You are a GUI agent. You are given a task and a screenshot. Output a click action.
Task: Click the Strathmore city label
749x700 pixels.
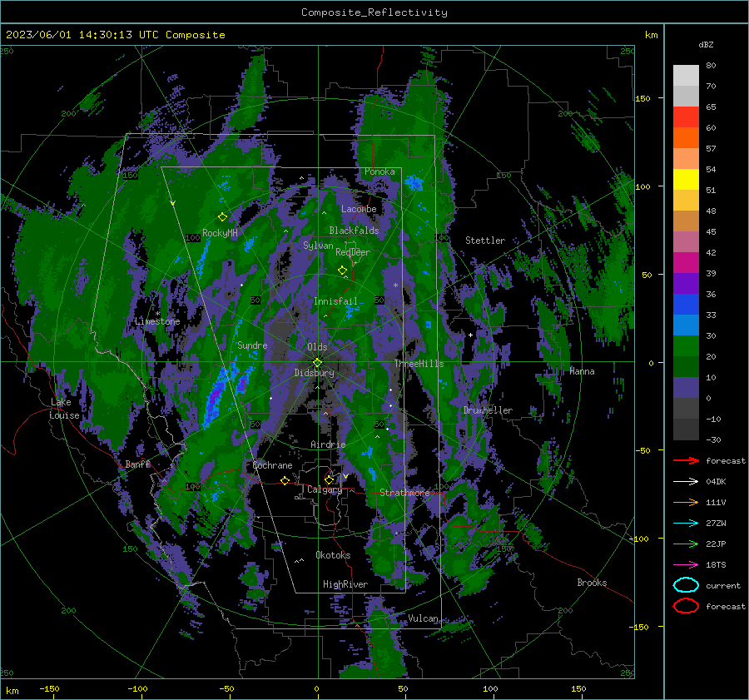404,493
